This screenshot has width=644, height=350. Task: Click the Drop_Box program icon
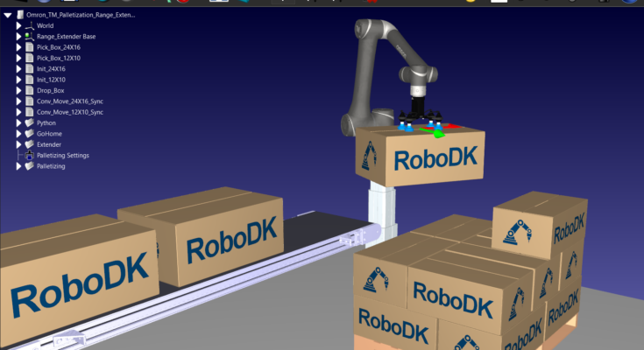(29, 90)
